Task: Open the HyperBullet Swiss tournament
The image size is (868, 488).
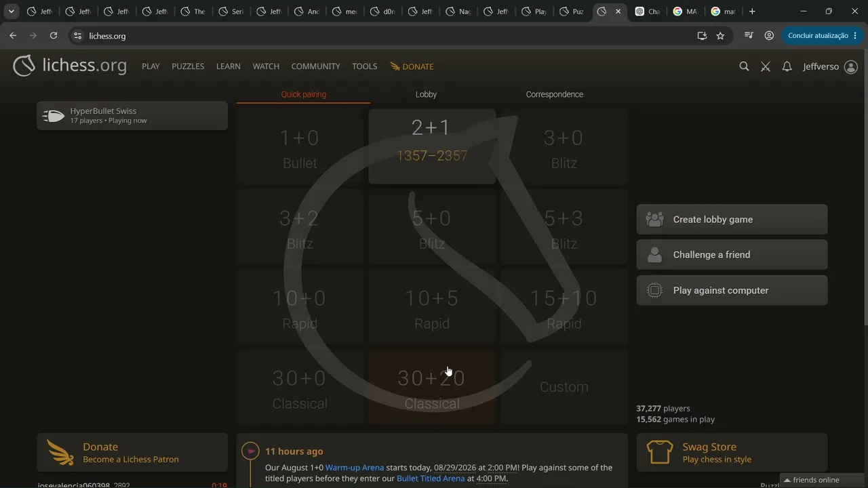Action: click(x=132, y=115)
